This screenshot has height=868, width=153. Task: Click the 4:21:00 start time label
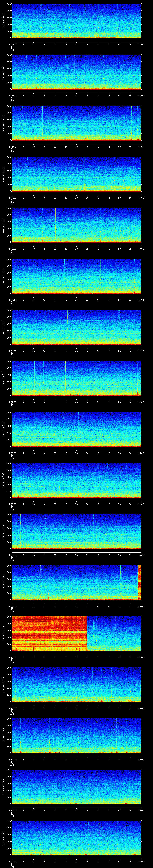coord(12,402)
